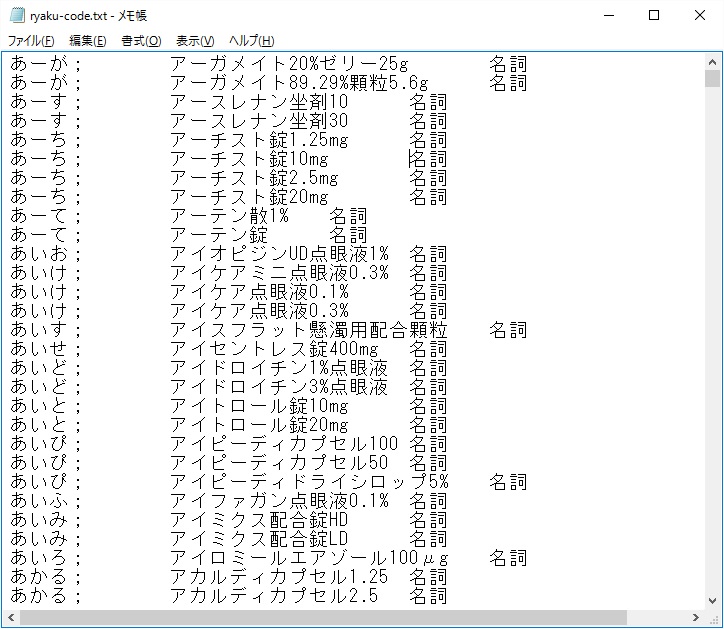Click the text アーガメイト89.29%顆粒5.6g
The image size is (724, 629).
click(299, 83)
